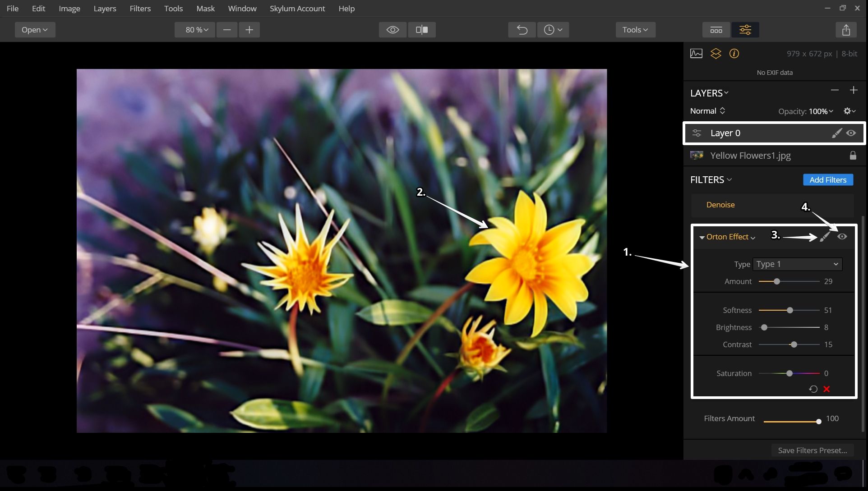The width and height of the screenshot is (868, 491).
Task: Adjust the Saturation slider
Action: (789, 373)
